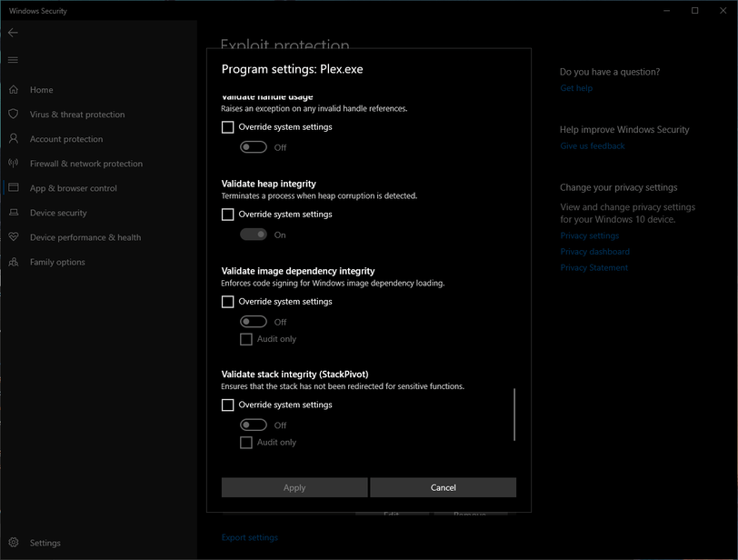Click the Validate image dependency integrity heading
Viewport: 738px width, 560px height.
[x=298, y=271]
